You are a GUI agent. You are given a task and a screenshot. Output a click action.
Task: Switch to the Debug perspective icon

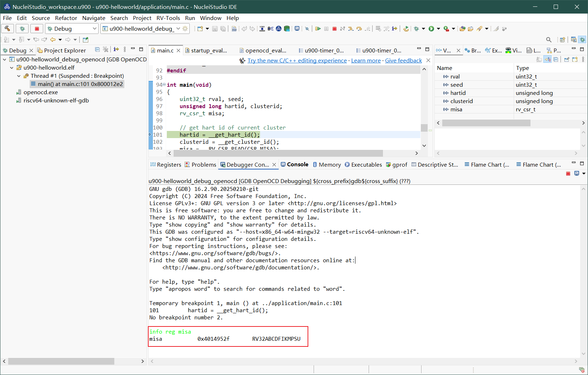point(583,40)
